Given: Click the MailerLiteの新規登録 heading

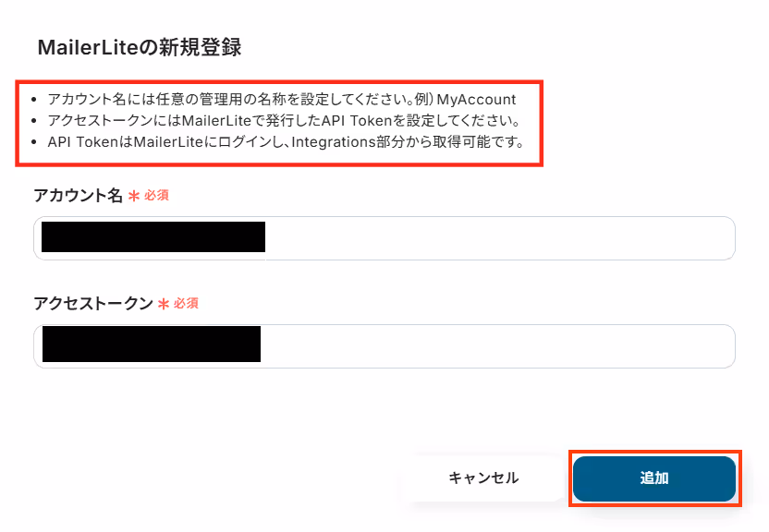Looking at the screenshot, I should tap(140, 47).
